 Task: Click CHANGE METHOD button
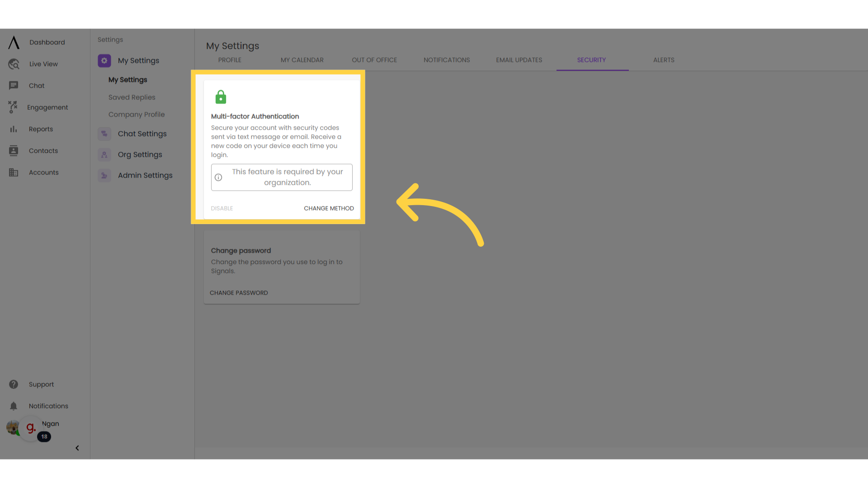329,208
